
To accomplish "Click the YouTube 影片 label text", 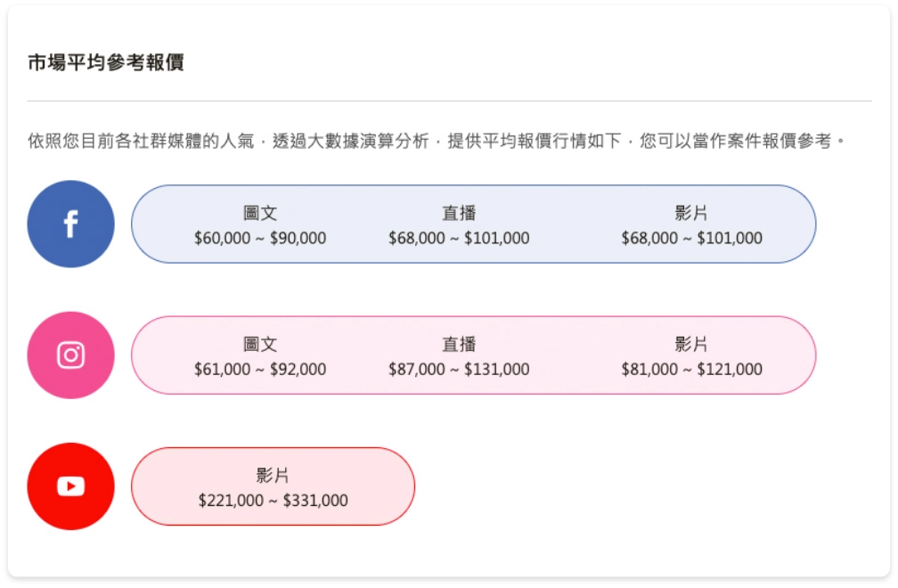I will [x=272, y=475].
